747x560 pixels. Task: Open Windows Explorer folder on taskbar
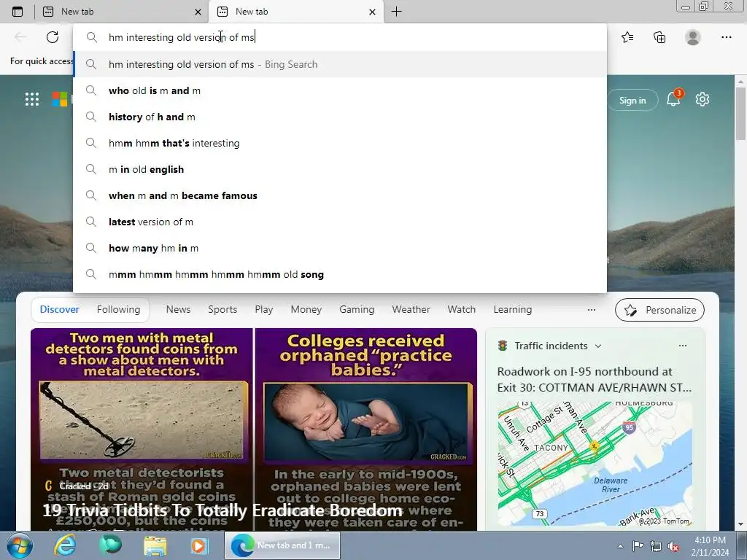(x=155, y=545)
